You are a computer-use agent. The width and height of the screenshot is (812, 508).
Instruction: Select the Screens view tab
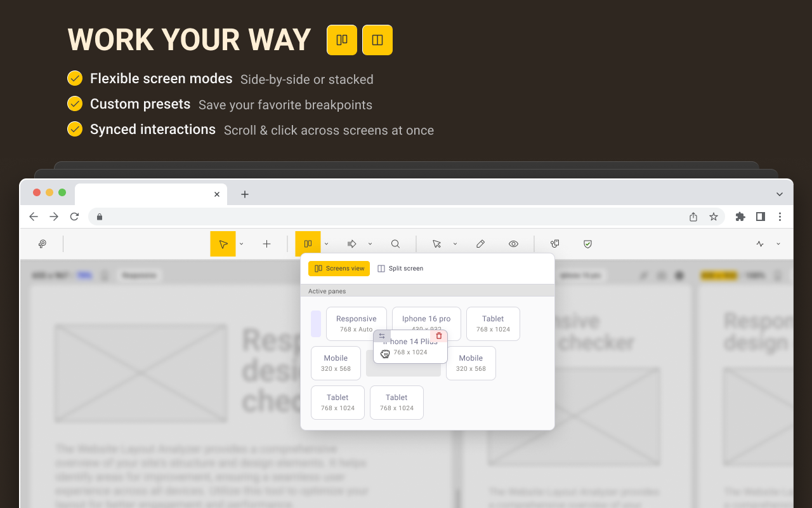pyautogui.click(x=339, y=268)
